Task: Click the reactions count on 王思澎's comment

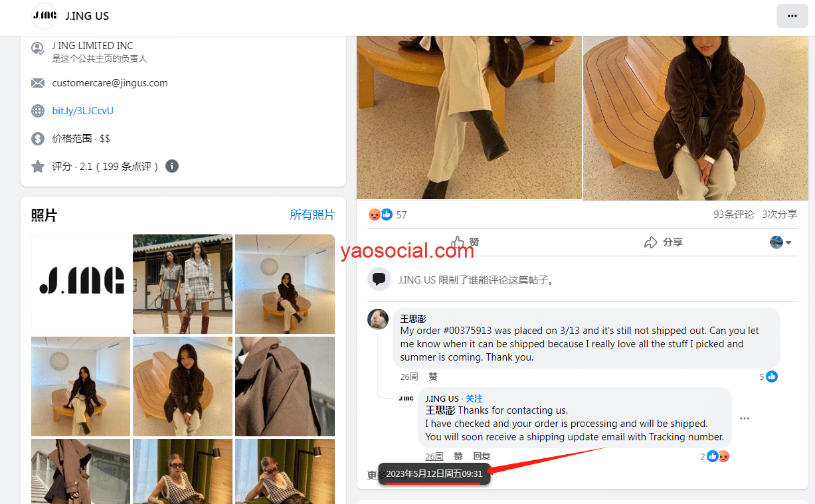Action: [x=768, y=377]
